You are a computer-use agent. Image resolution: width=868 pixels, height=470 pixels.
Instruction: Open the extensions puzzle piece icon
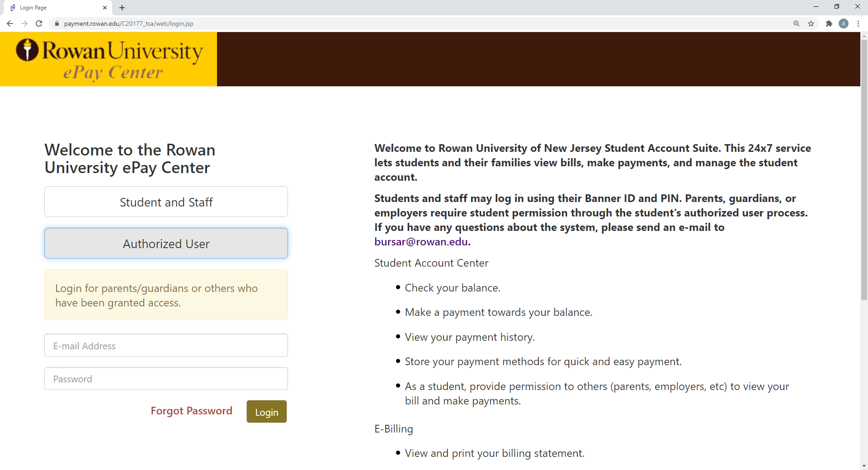pyautogui.click(x=829, y=23)
